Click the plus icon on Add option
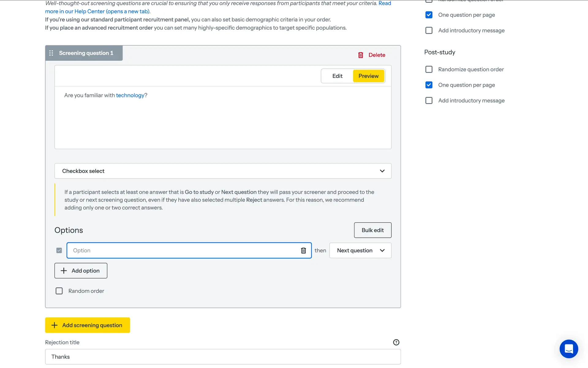The image size is (588, 368). pyautogui.click(x=64, y=270)
